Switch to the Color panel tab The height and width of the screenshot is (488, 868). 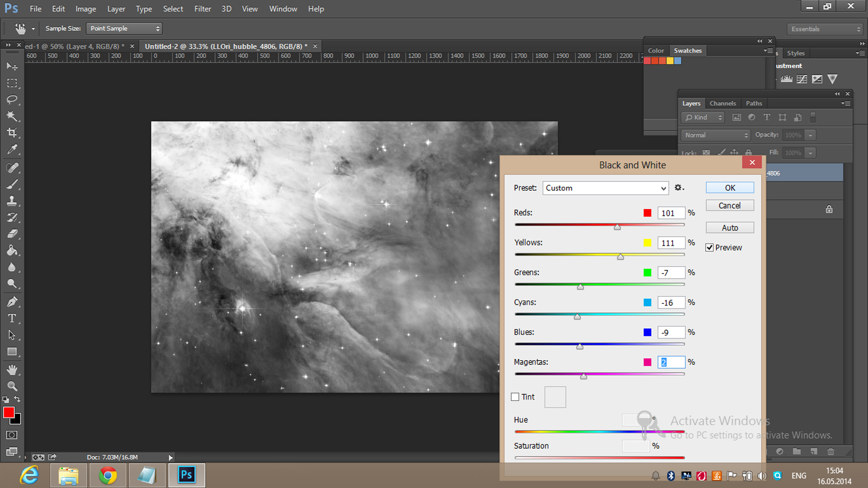[x=656, y=51]
